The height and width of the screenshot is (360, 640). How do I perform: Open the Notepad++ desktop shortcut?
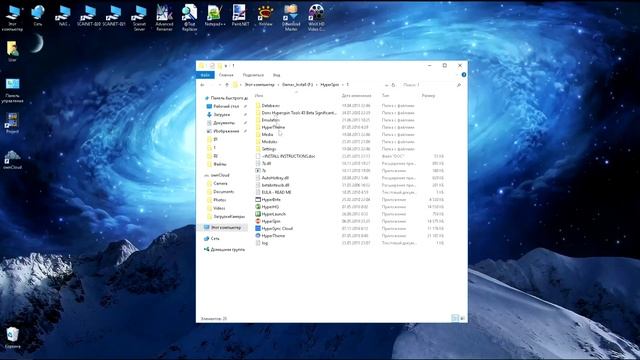click(215, 16)
